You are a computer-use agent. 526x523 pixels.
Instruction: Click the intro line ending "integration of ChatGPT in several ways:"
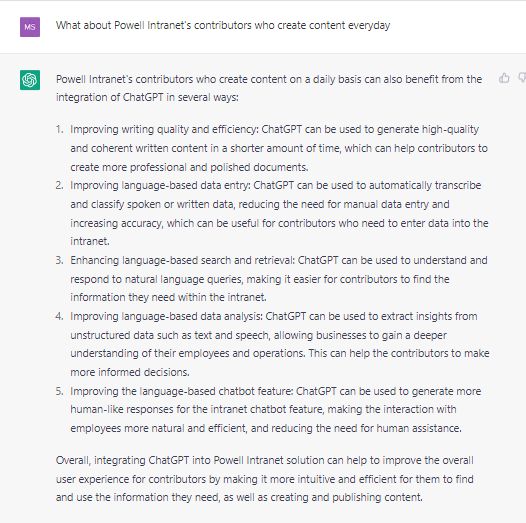tap(147, 97)
